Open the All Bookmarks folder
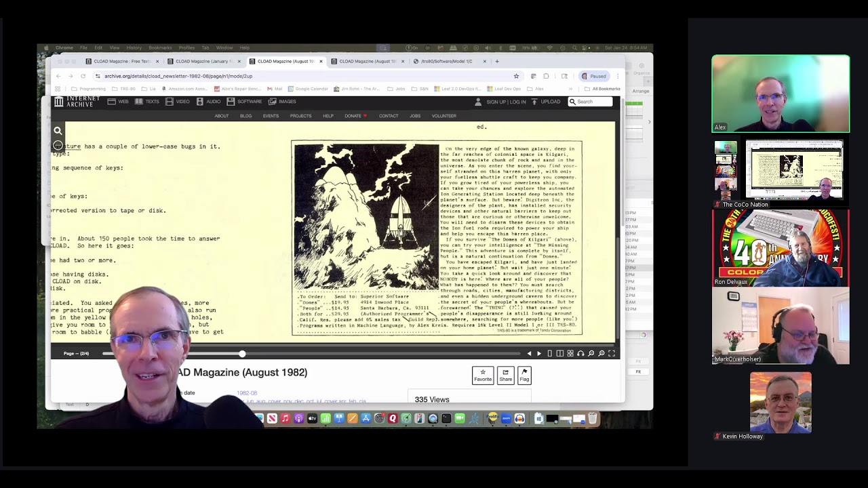Screen dimensions: 868x488 click(x=603, y=89)
